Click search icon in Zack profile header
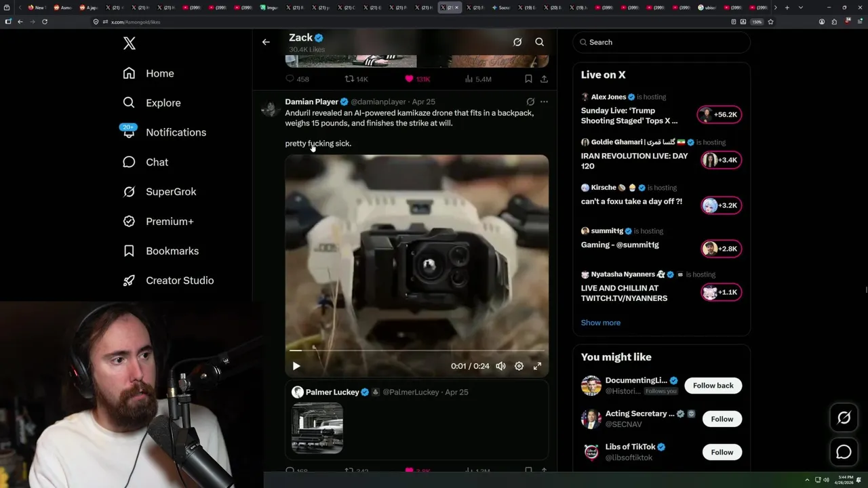 pos(540,42)
